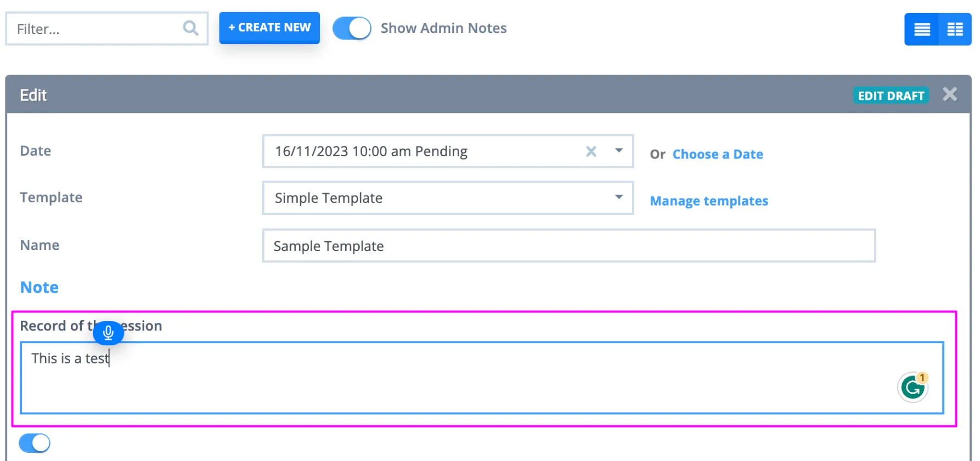This screenshot has height=461, width=980.
Task: Click the Note section heading
Action: coord(40,287)
